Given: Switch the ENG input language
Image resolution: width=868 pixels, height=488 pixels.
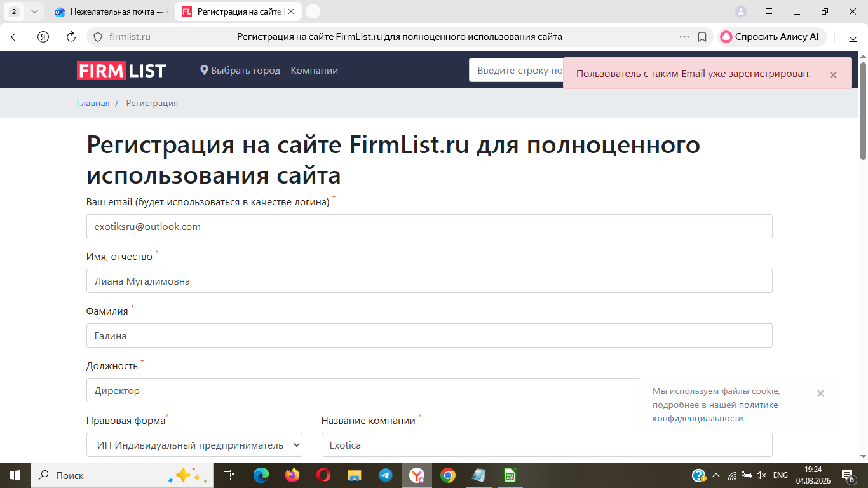Looking at the screenshot, I should point(780,475).
